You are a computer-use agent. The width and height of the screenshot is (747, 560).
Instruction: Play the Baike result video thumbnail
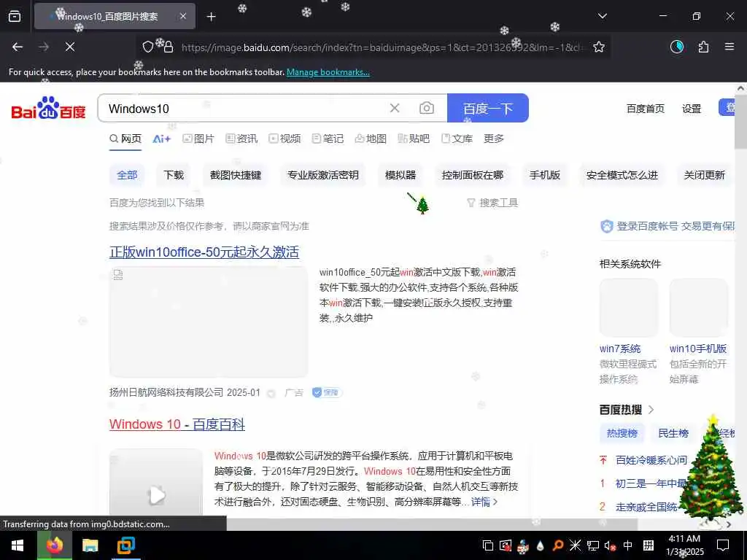click(156, 495)
